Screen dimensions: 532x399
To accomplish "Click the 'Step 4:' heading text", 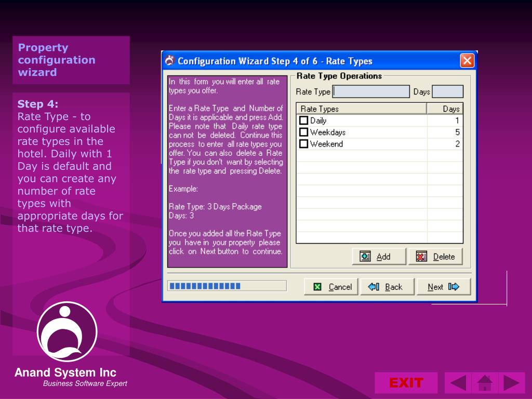I will coord(37,104).
